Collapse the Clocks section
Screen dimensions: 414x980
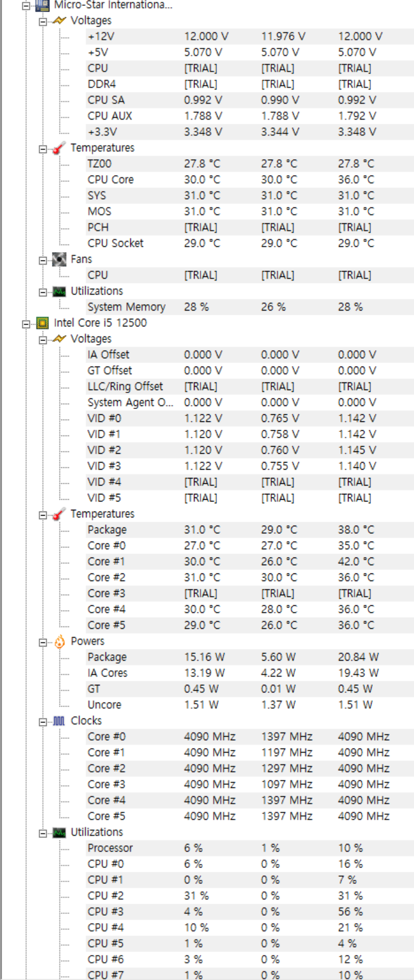pyautogui.click(x=42, y=721)
